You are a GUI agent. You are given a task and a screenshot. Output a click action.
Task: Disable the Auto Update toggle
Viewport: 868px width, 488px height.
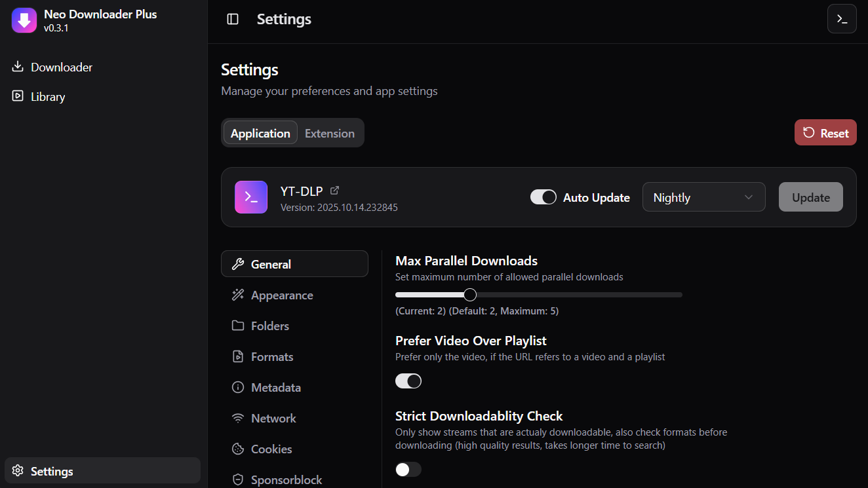[543, 197]
